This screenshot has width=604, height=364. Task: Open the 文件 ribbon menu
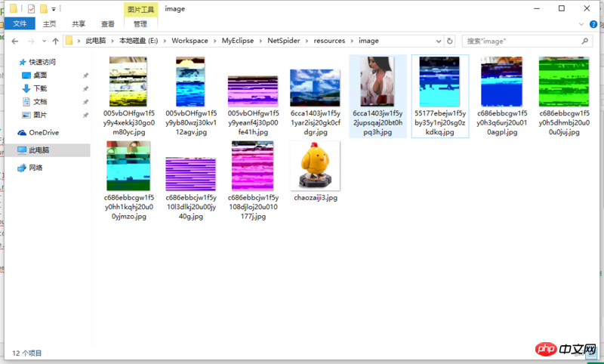point(20,23)
